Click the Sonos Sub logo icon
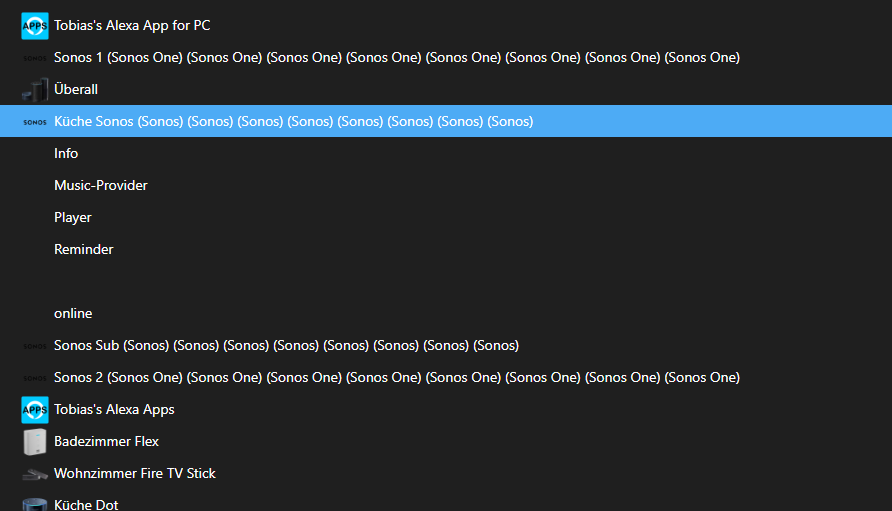 (x=35, y=346)
